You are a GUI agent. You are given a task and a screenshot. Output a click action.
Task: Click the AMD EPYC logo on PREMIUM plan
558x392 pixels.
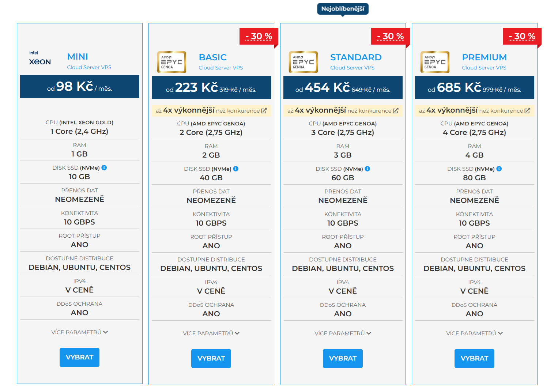[435, 62]
